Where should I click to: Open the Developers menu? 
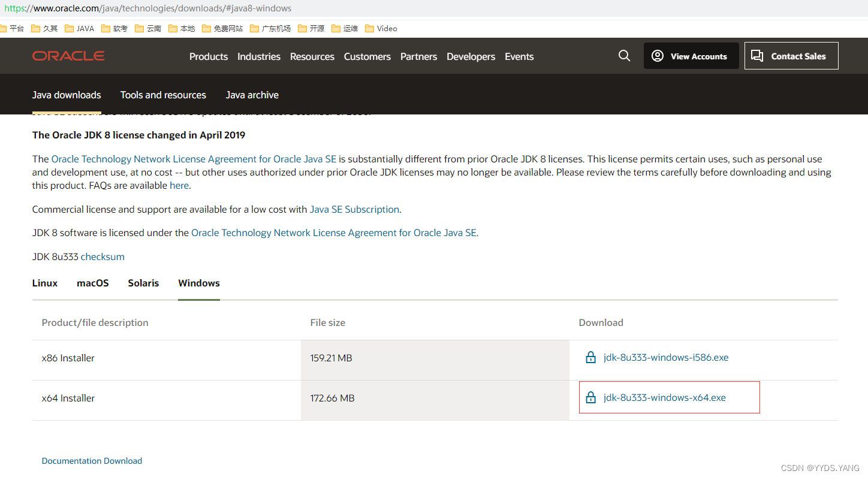point(471,56)
